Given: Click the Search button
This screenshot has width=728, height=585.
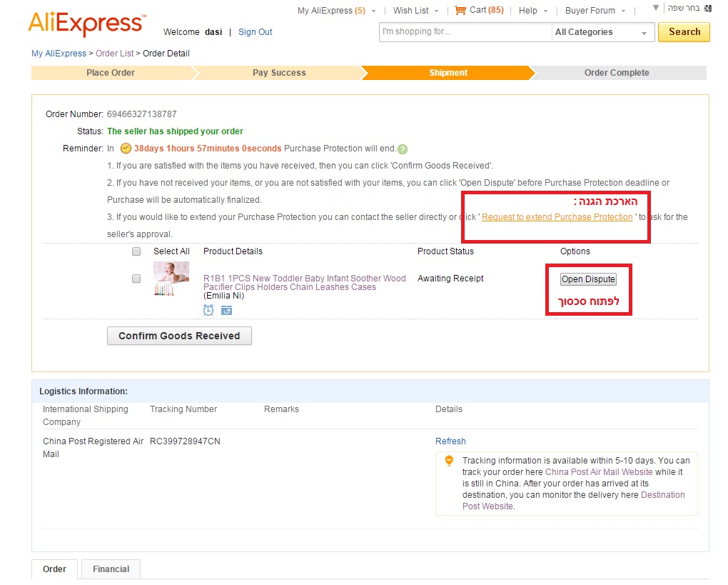Looking at the screenshot, I should coord(684,32).
